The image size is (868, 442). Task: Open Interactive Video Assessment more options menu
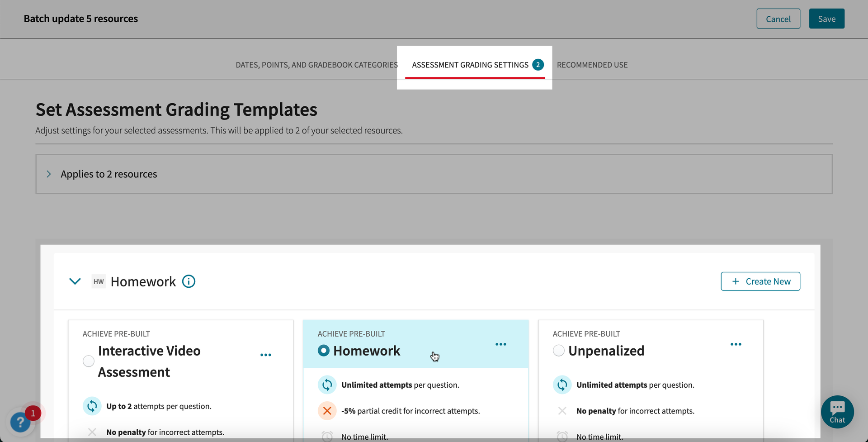(x=266, y=355)
